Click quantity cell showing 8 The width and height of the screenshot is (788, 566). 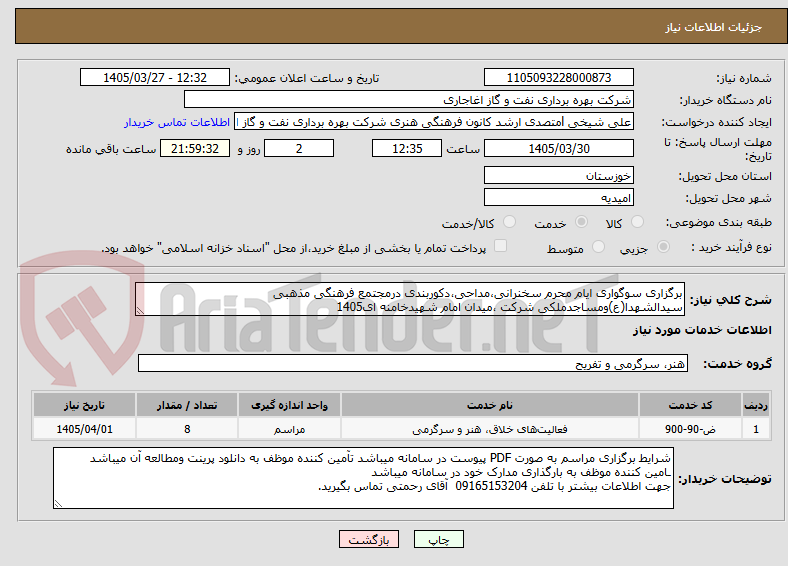pyautogui.click(x=187, y=429)
